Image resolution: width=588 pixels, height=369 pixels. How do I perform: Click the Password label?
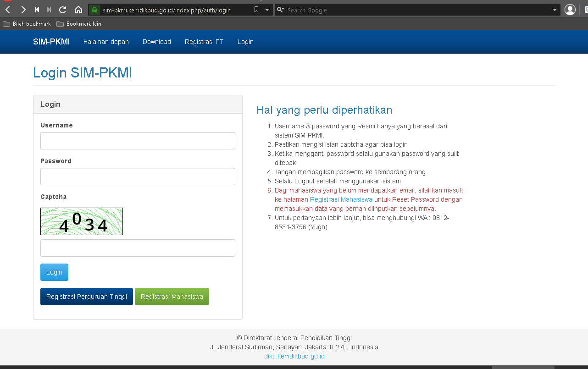[56, 161]
